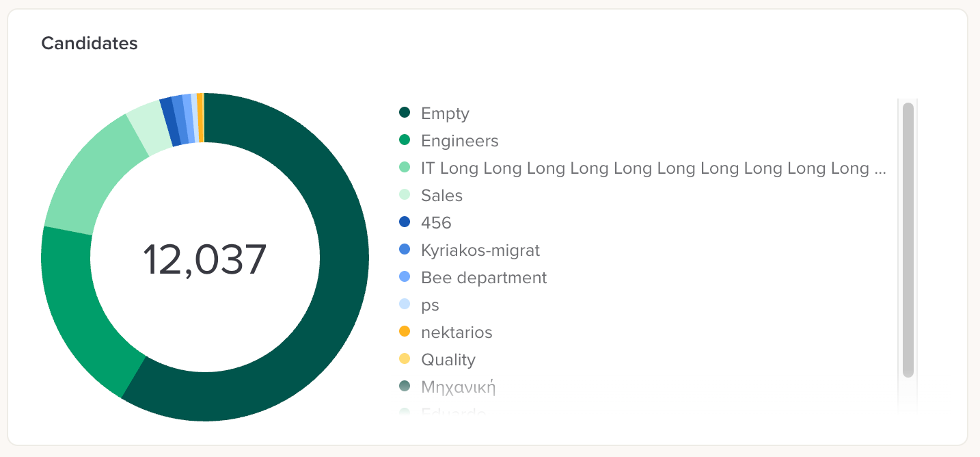The width and height of the screenshot is (980, 457).
Task: Toggle the ps legend entry
Action: pos(430,305)
